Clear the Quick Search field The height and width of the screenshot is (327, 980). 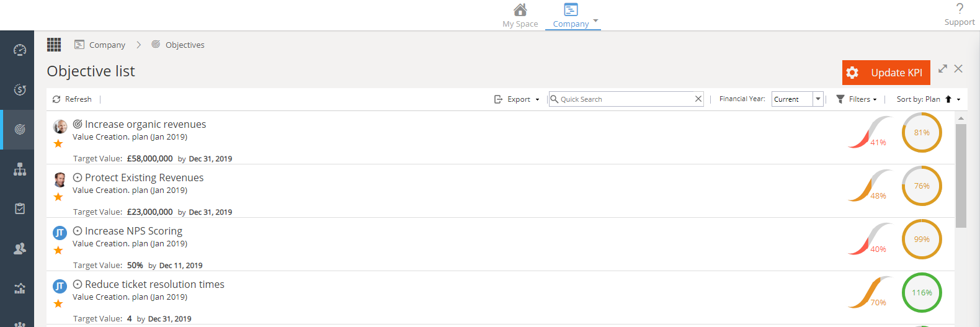pyautogui.click(x=698, y=99)
